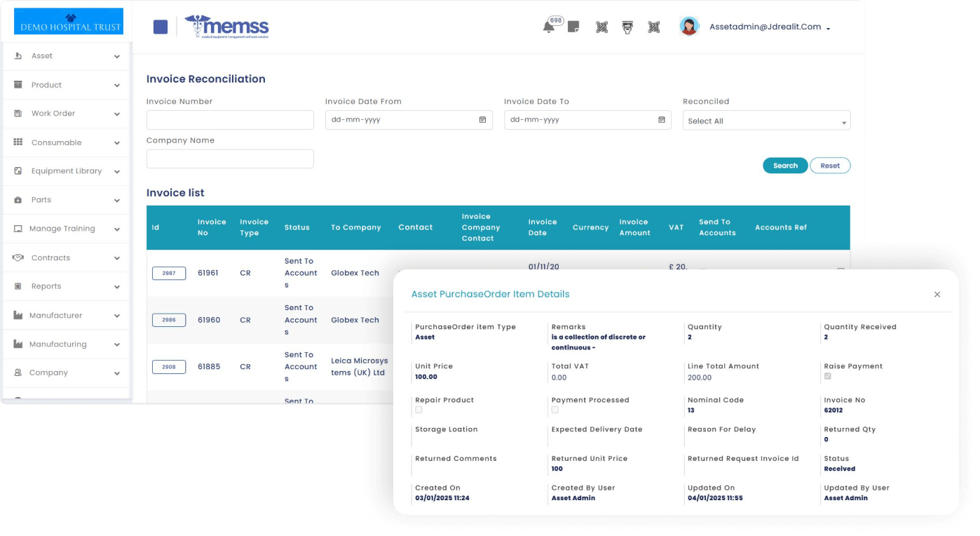Click the Search button

785,166
